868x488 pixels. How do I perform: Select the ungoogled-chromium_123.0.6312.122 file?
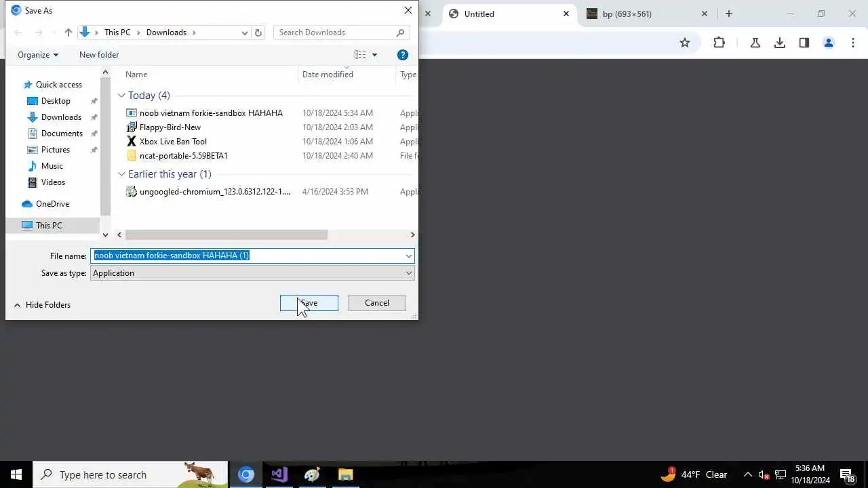tap(214, 192)
